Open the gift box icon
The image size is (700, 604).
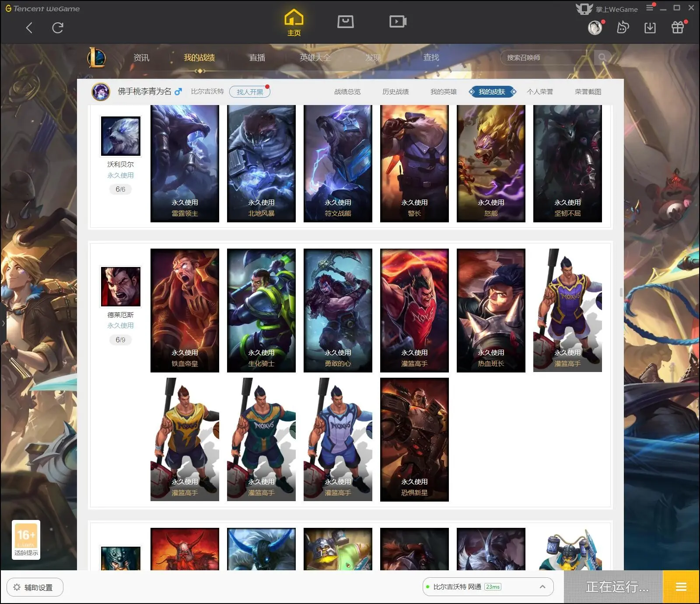(x=678, y=28)
